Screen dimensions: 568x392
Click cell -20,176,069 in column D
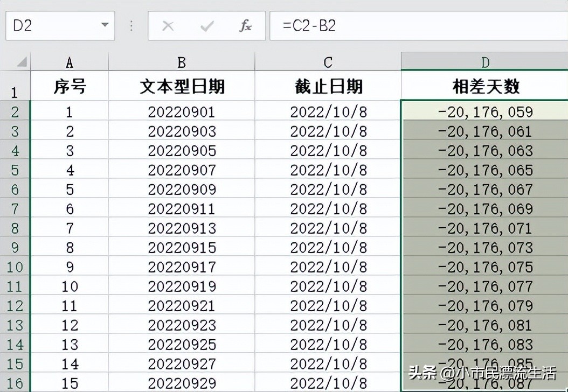tap(484, 208)
